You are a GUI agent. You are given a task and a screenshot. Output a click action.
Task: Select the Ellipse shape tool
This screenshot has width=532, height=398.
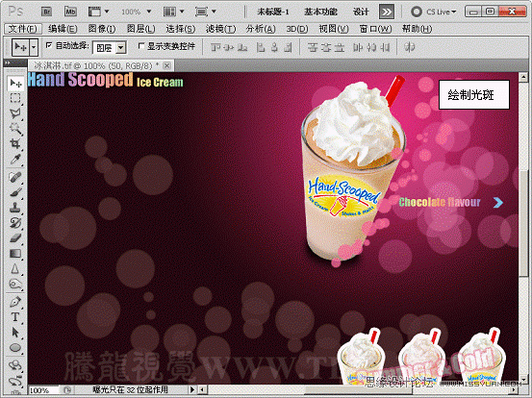15,348
